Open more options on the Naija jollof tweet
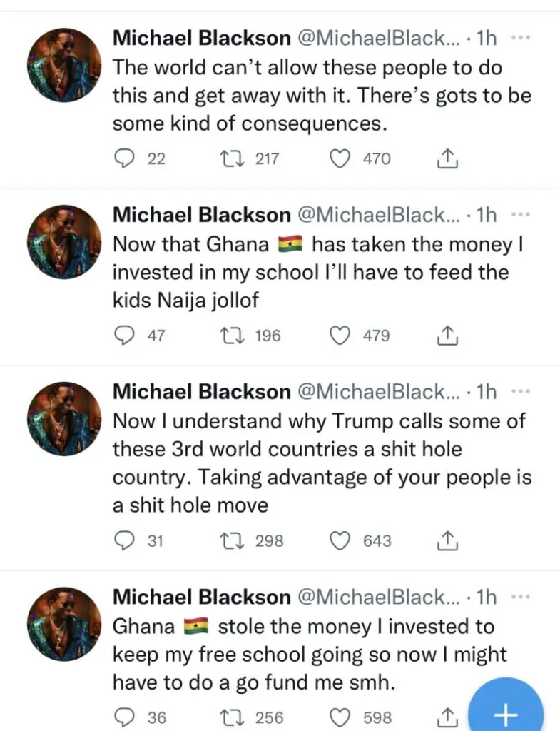The height and width of the screenshot is (731, 560). tap(521, 214)
